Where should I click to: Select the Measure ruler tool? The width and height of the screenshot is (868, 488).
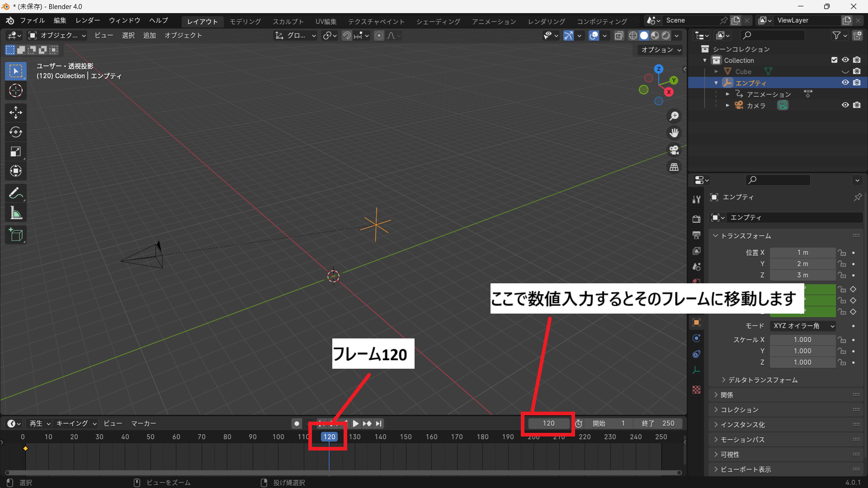pos(16,213)
